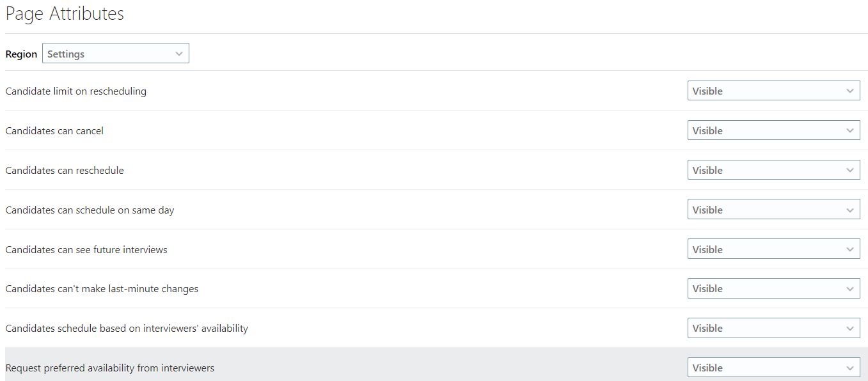This screenshot has height=381, width=868.
Task: Open Request preferred availability from interviewers dropdown
Action: pyautogui.click(x=773, y=368)
